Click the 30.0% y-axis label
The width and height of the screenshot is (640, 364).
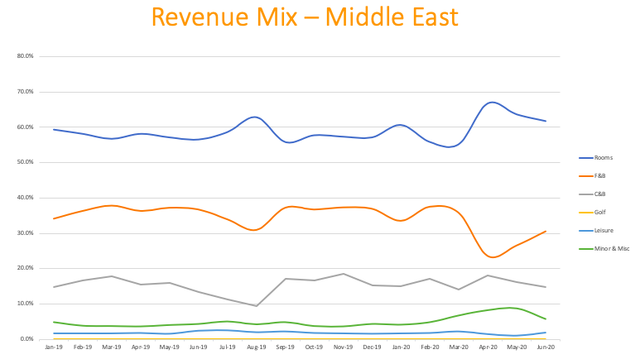(x=26, y=233)
